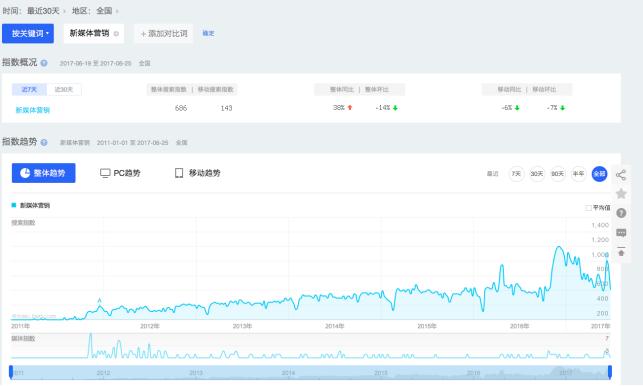
Task: Click the 2014年 axis label on chart
Action: [x=335, y=326]
